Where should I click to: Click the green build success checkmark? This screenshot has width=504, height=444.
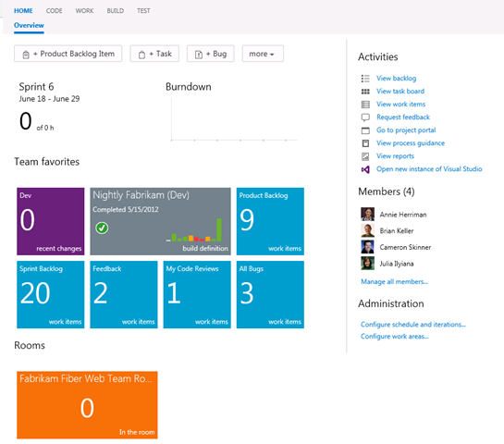pos(102,228)
